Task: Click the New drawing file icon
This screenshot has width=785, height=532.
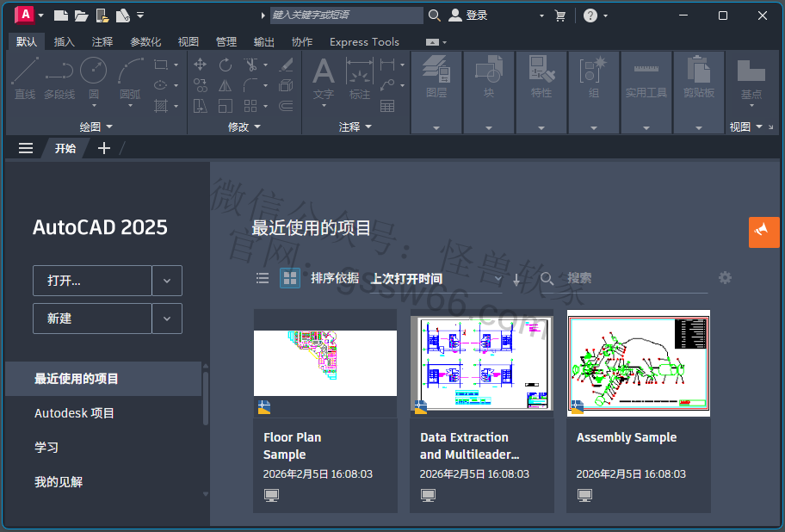Action: click(x=60, y=15)
